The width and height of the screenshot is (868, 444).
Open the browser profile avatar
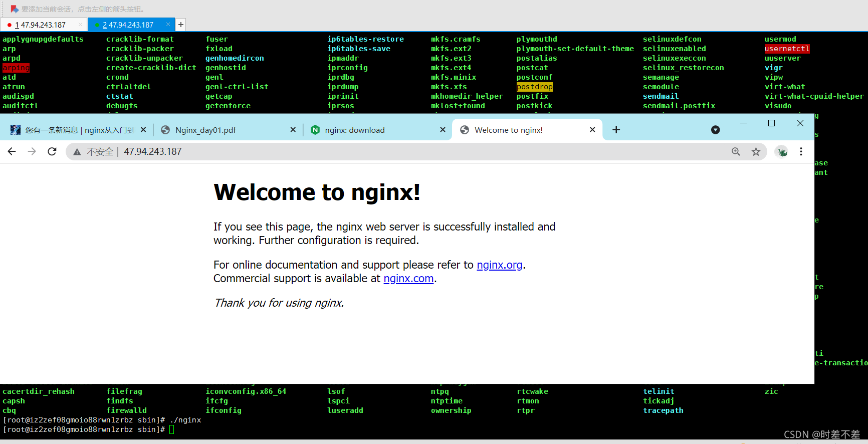pyautogui.click(x=781, y=151)
